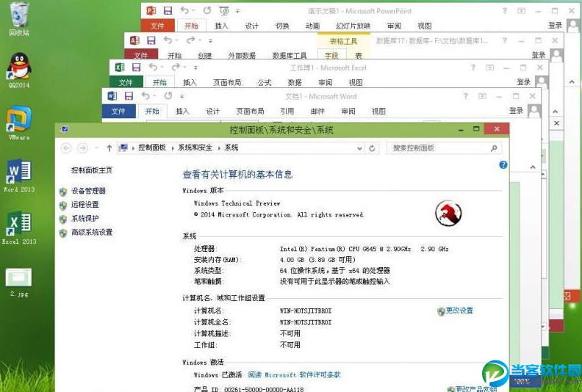Open the 创建 tab in Access

coord(205,56)
